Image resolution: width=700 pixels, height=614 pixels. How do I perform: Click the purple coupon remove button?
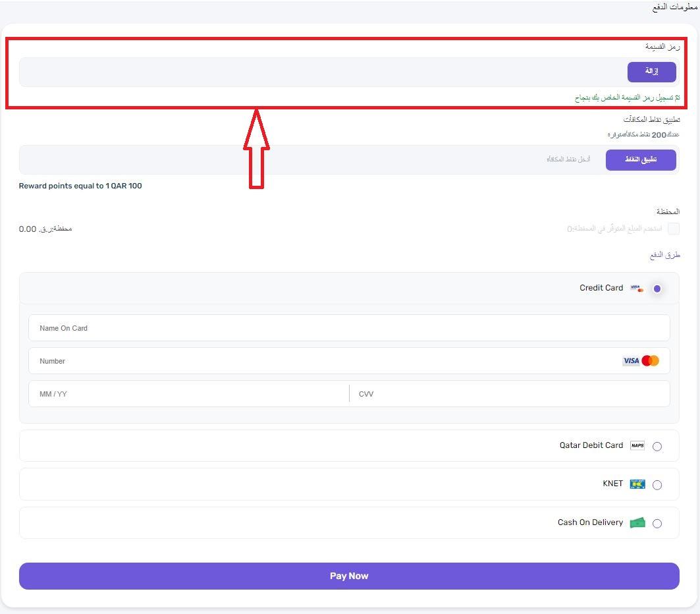tap(652, 72)
